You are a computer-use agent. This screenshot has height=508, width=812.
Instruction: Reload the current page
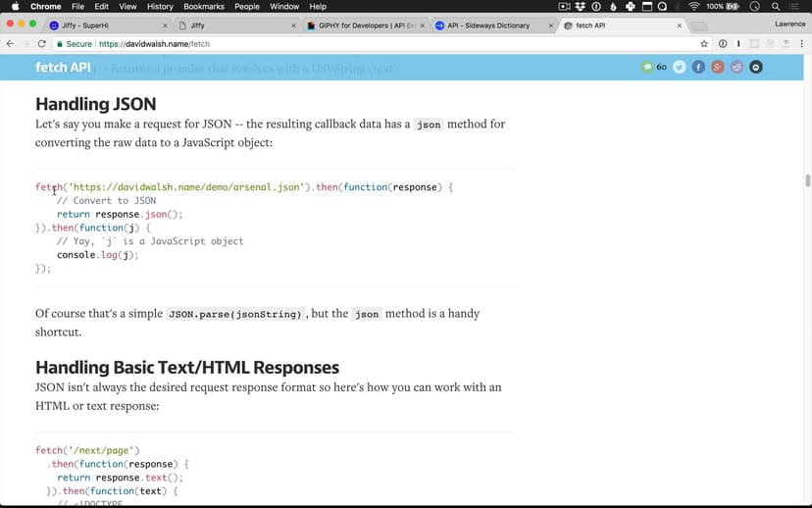point(42,44)
